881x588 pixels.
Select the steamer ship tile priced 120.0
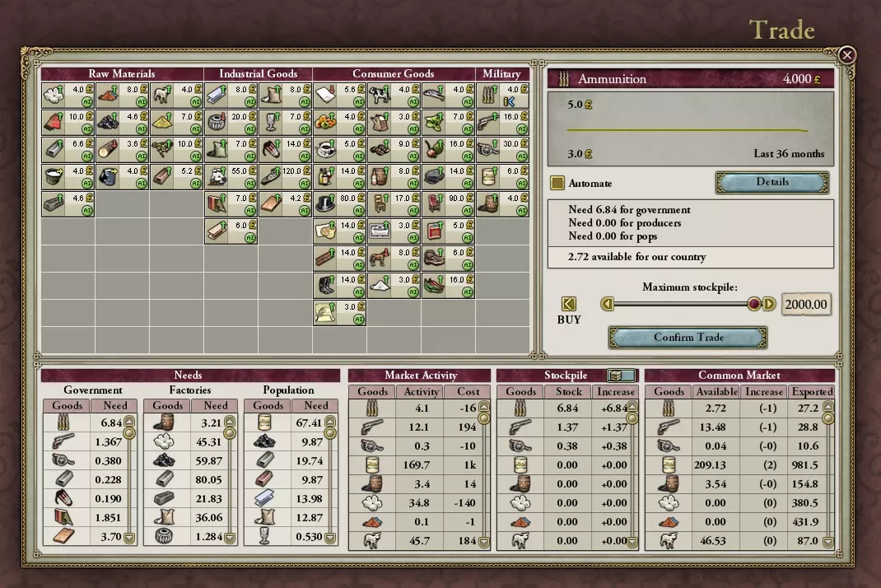click(286, 176)
